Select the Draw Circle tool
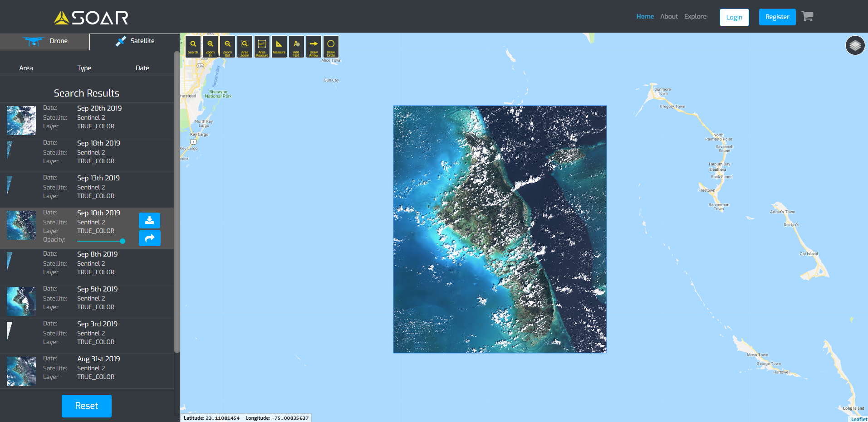Viewport: 868px width, 422px height. [331, 46]
